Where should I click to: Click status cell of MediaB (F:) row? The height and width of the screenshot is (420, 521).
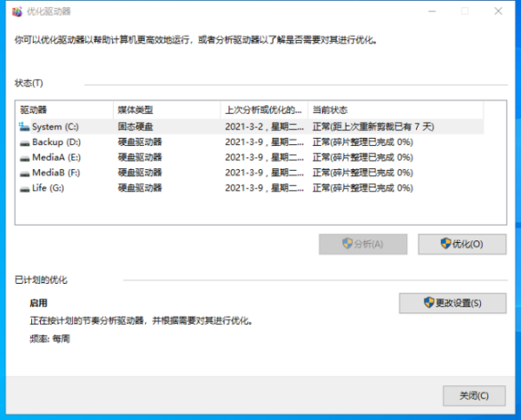(x=363, y=173)
